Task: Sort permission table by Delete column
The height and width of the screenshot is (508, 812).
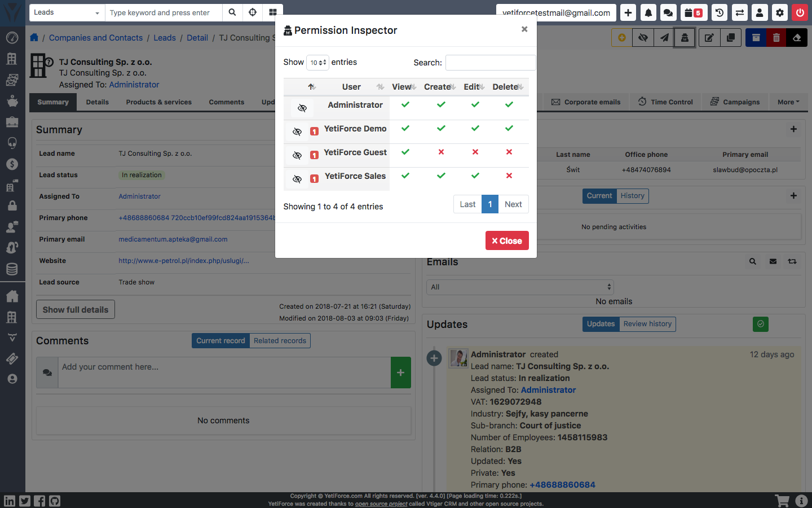Action: tap(508, 87)
